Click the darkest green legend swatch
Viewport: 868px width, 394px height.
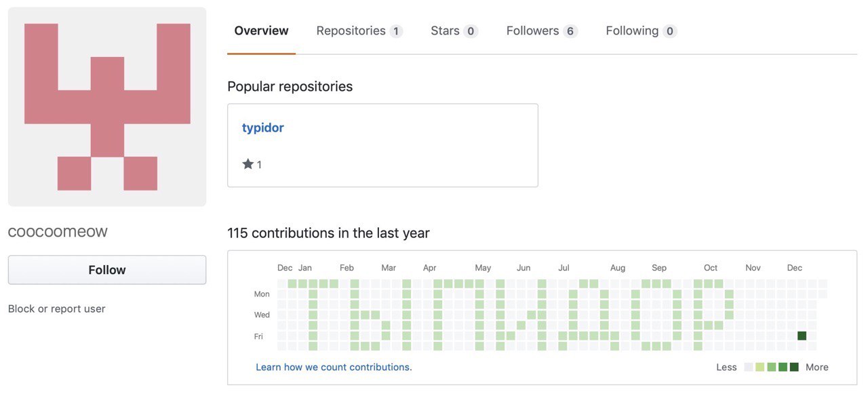point(794,367)
